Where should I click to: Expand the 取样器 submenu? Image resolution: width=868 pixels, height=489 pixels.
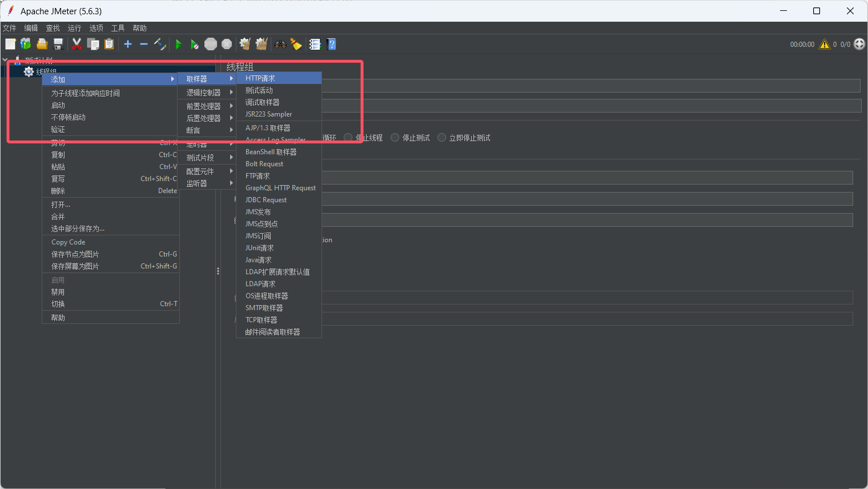pos(207,79)
